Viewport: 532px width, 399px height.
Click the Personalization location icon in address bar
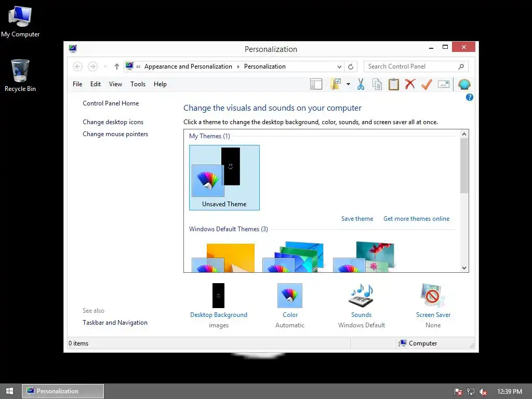[129, 66]
